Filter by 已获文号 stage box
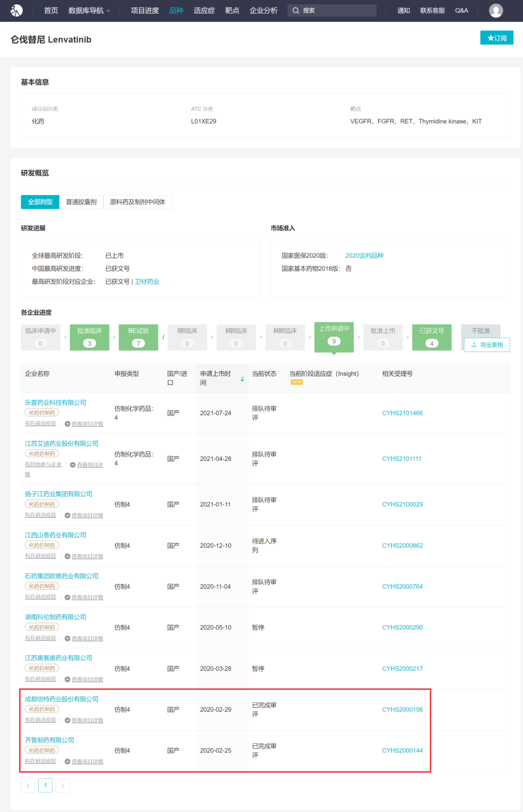Image resolution: width=523 pixels, height=812 pixels. pos(432,337)
